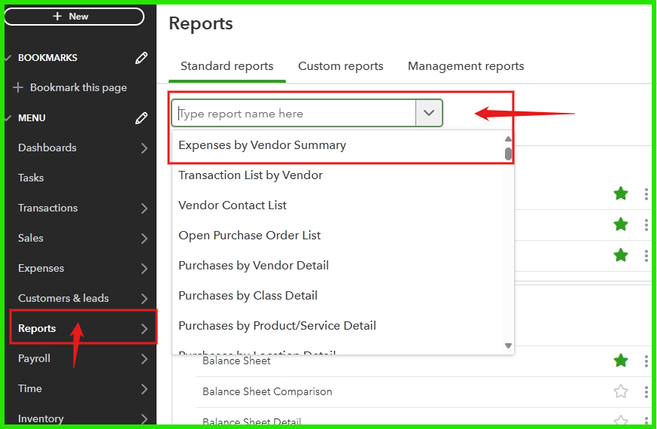This screenshot has width=657, height=429.
Task: Open Reports in sidebar
Action: coord(37,329)
